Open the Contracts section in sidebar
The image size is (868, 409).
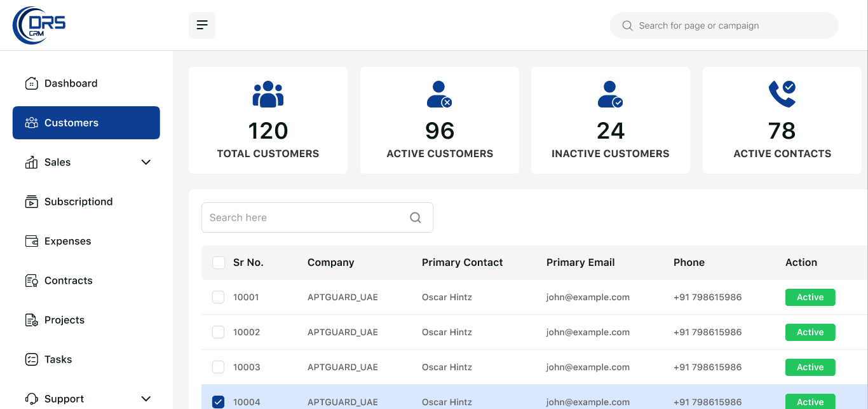click(x=68, y=281)
